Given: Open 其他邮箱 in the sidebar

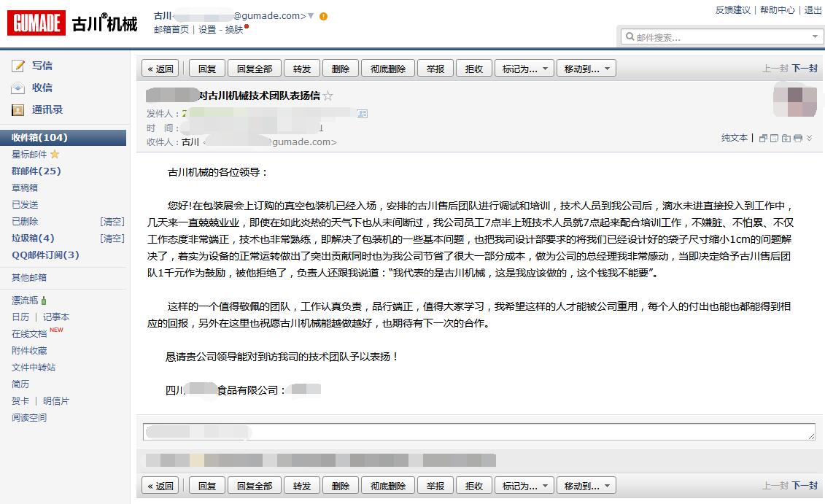Looking at the screenshot, I should (29, 277).
